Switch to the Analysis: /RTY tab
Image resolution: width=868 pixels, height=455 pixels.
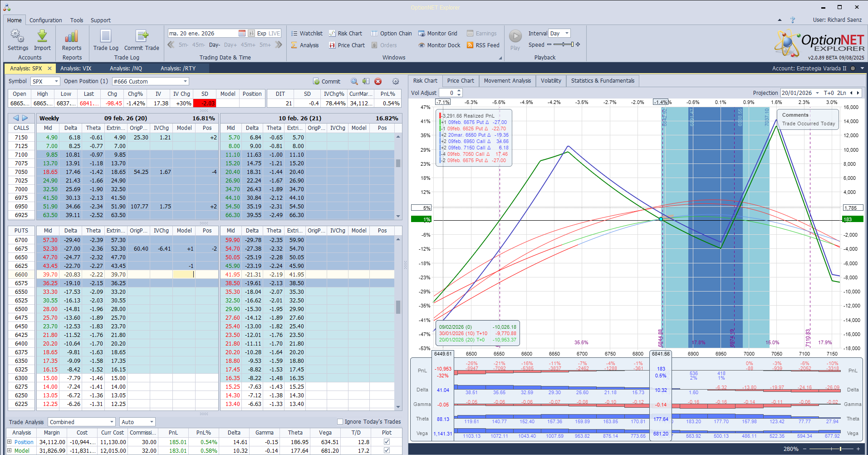pyautogui.click(x=178, y=68)
